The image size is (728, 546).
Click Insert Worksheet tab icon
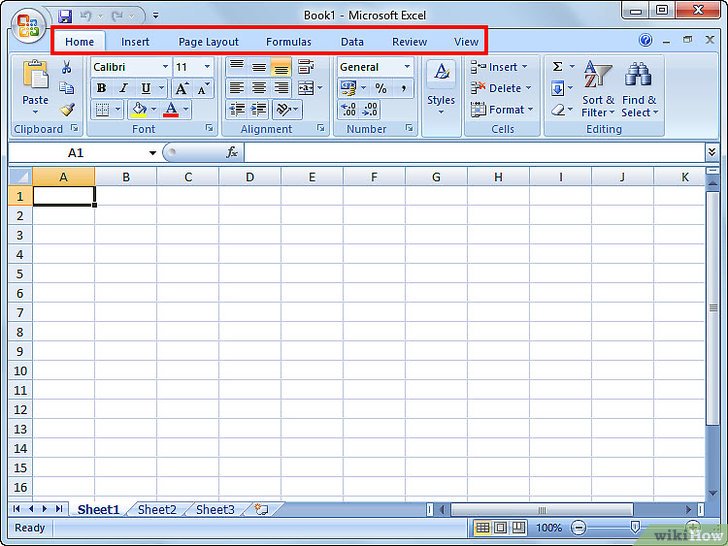point(262,509)
